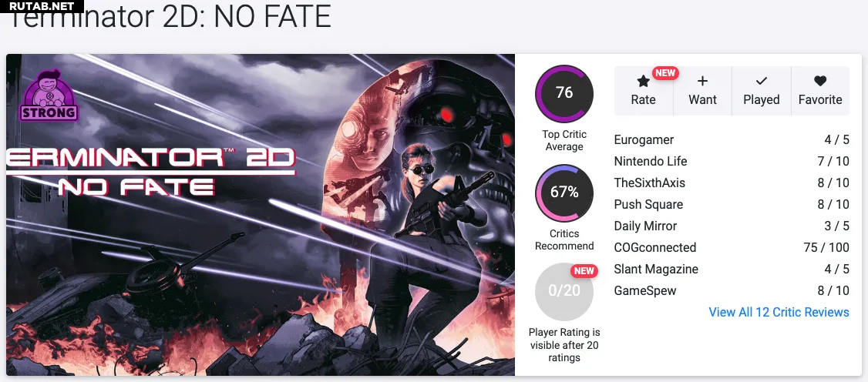Open the Daily Mirror review
The width and height of the screenshot is (868, 382).
[x=645, y=226]
